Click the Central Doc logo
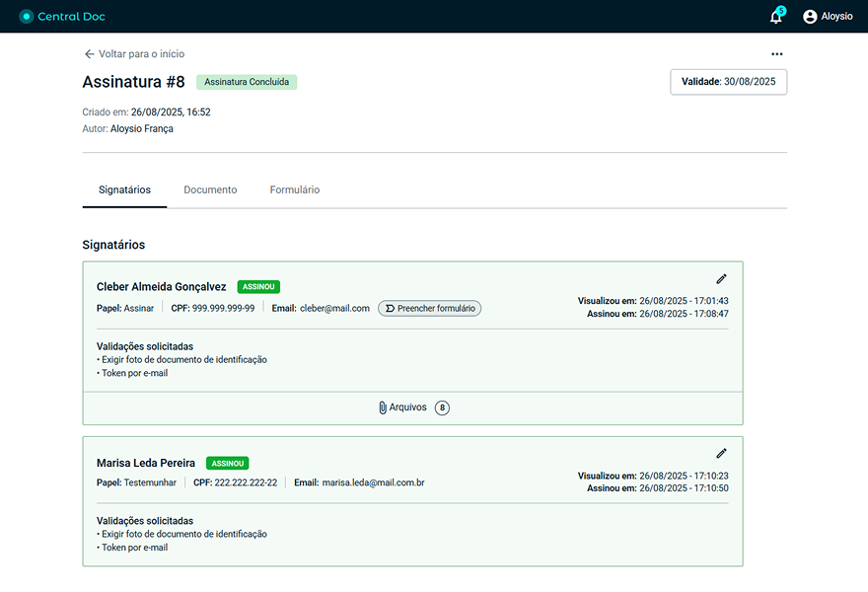This screenshot has width=868, height=592. click(62, 17)
